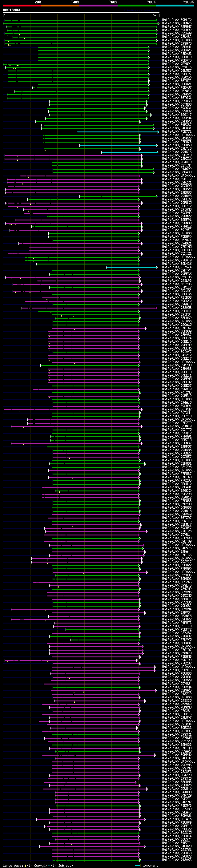Click the red segment of the identity scale
This screenshot has width=197, height=868.
pos(22,6)
